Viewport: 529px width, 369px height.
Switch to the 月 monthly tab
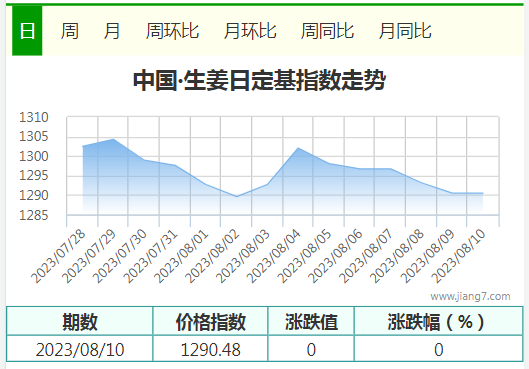112,31
